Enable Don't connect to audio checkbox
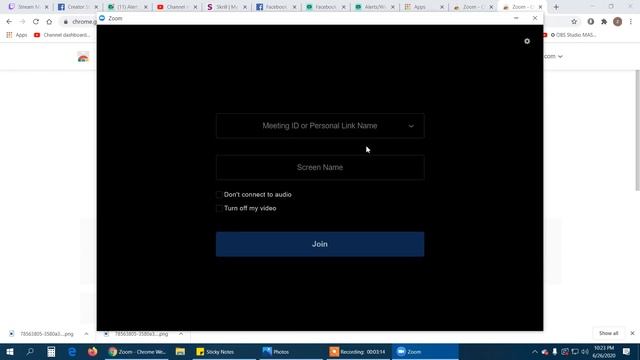This screenshot has width=640, height=360. pos(219,195)
